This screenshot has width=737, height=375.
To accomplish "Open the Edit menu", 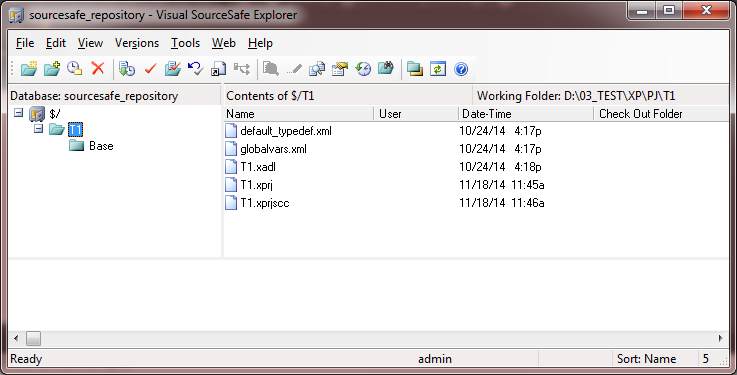I will point(56,43).
